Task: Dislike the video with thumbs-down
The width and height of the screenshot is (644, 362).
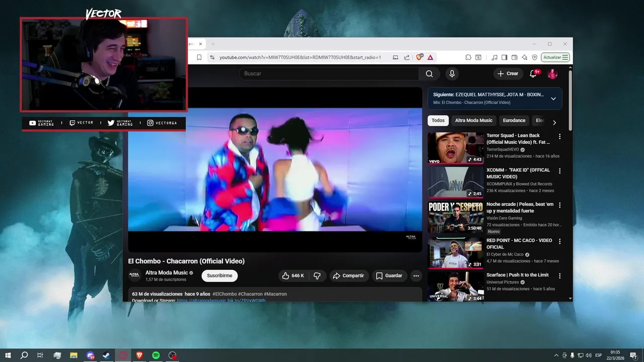Action: (317, 276)
